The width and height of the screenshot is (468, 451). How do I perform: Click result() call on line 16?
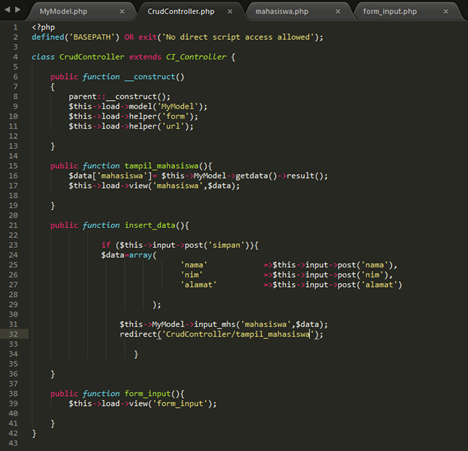point(305,176)
